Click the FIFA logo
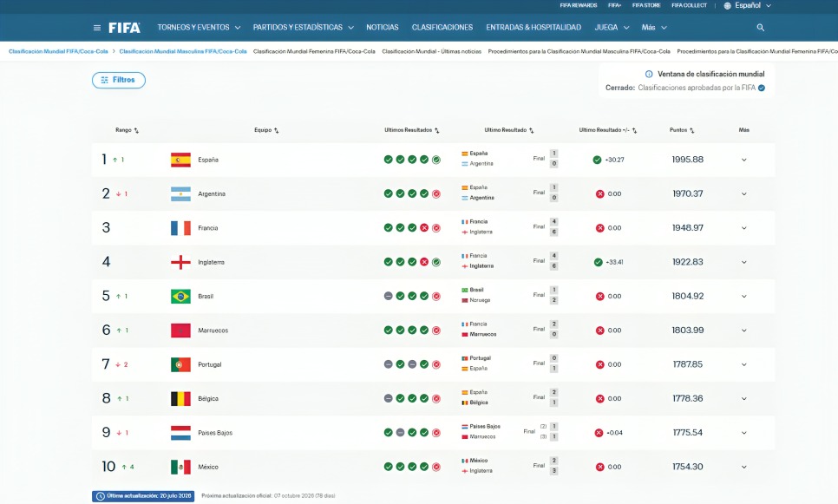Image resolution: width=838 pixels, height=504 pixels. [125, 28]
